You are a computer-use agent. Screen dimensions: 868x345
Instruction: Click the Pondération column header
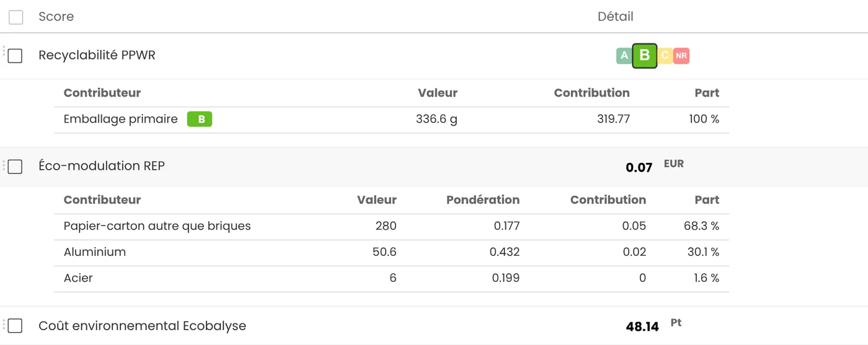point(483,200)
